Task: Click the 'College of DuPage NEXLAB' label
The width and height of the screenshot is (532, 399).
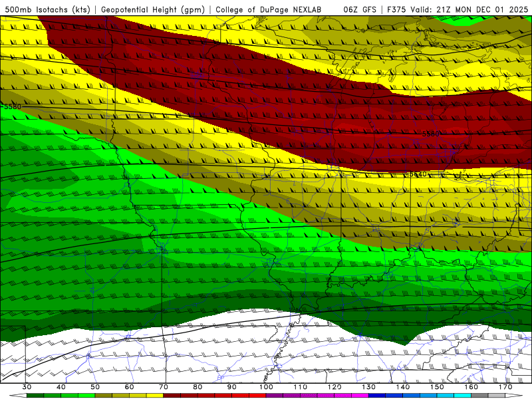Action: pyautogui.click(x=269, y=9)
